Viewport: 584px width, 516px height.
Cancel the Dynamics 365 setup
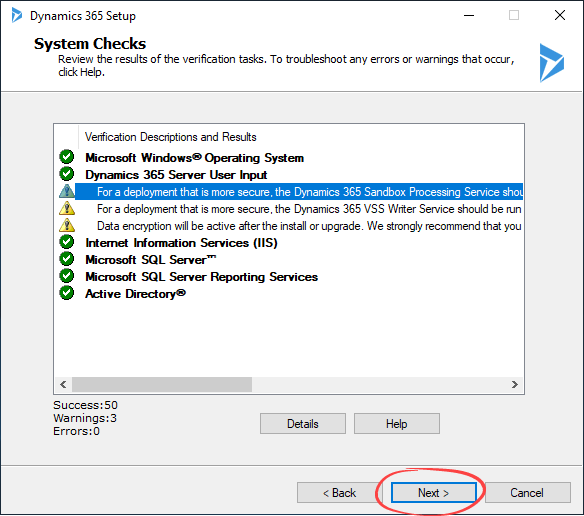tap(527, 493)
